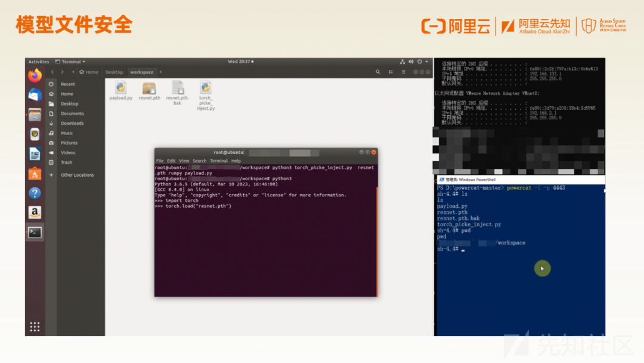The width and height of the screenshot is (644, 363).
Task: Select the resnet.pth package file
Action: click(x=149, y=91)
